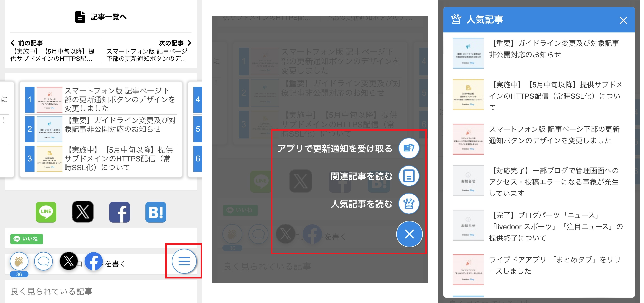Click the left chevron next to 前の記事
This screenshot has height=303, width=644.
tap(12, 43)
